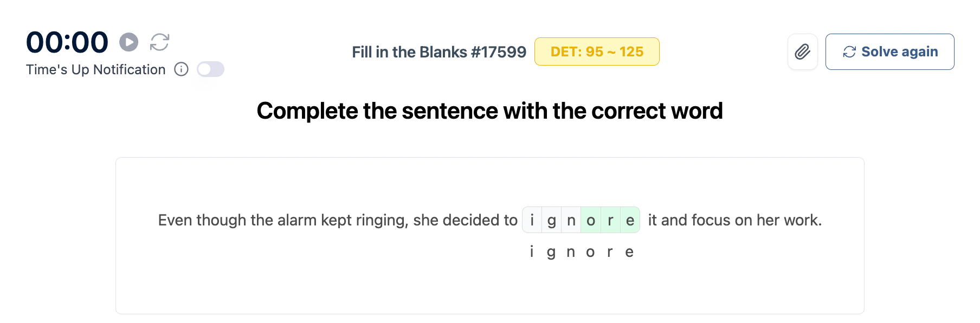Screen dimensions: 980x323
Task: Start the timer with the play button
Action: pyautogui.click(x=129, y=42)
